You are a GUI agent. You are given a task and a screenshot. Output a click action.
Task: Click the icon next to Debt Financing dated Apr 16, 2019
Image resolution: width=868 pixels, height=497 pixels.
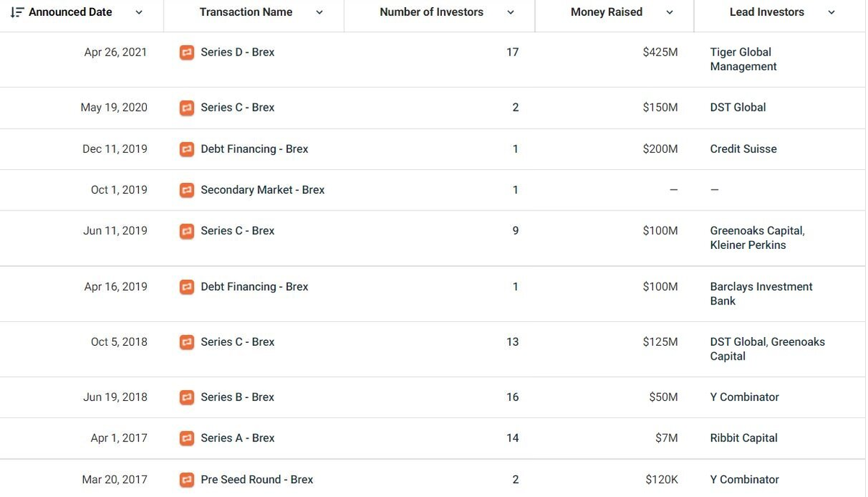pos(187,286)
